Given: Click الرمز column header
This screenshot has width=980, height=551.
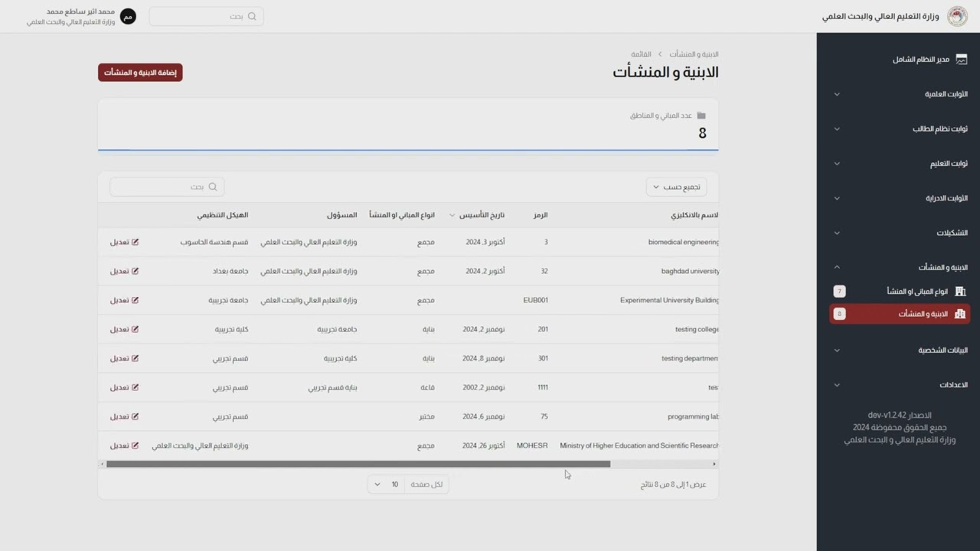Looking at the screenshot, I should click(x=541, y=216).
